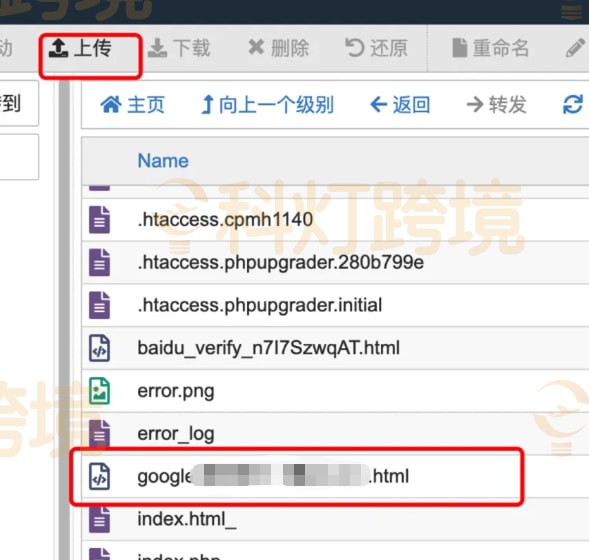Screen dimensions: 589x560
Task: Click the 删除 delete button
Action: pyautogui.click(x=279, y=48)
